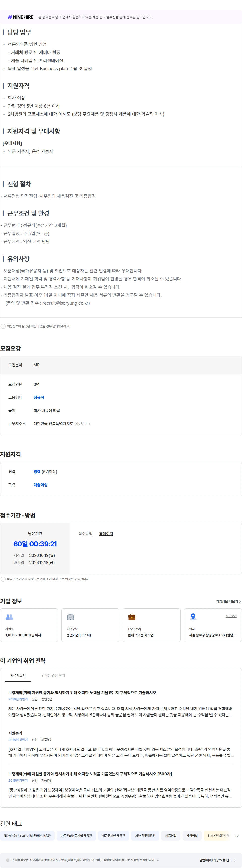The height and width of the screenshot is (868, 242).
Task: Click the briefcase icon in 산업(업종) card
Action: (x=132, y=617)
